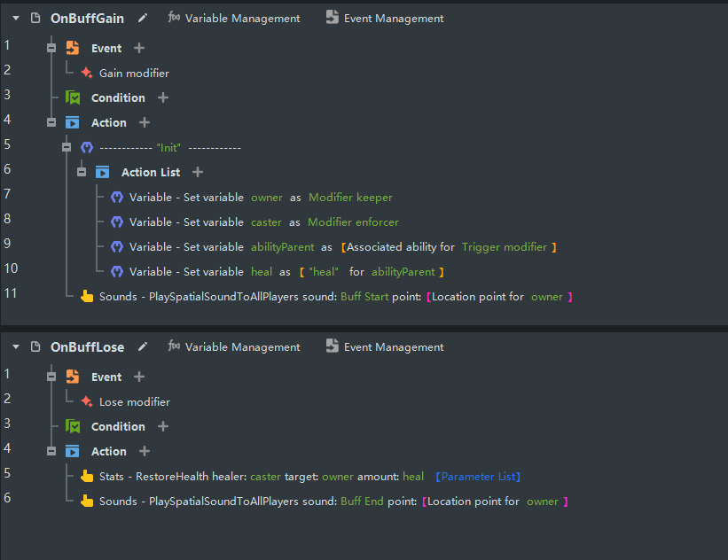Select the Lose modifier event row

click(134, 401)
